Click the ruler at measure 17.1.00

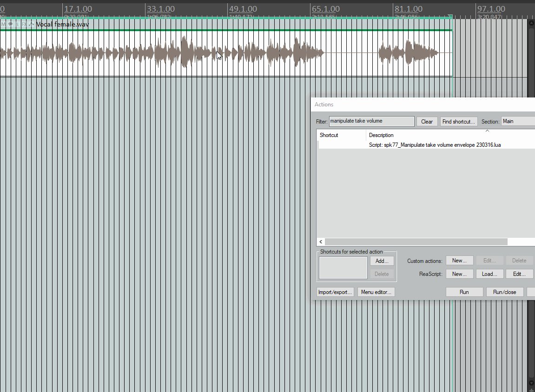pos(78,9)
